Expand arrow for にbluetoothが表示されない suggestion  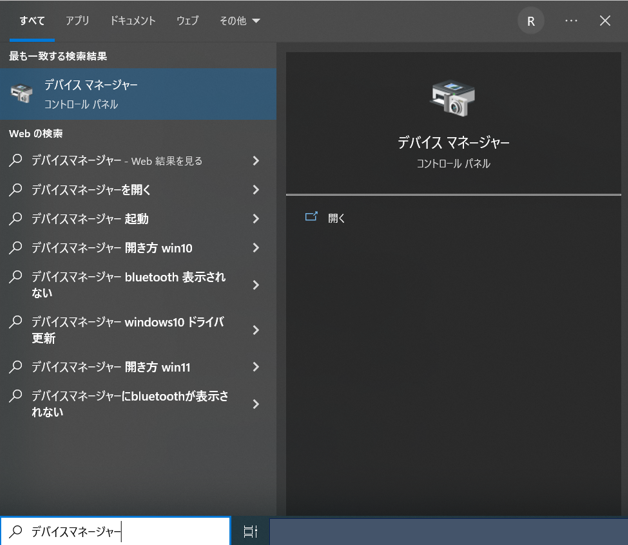click(x=256, y=404)
